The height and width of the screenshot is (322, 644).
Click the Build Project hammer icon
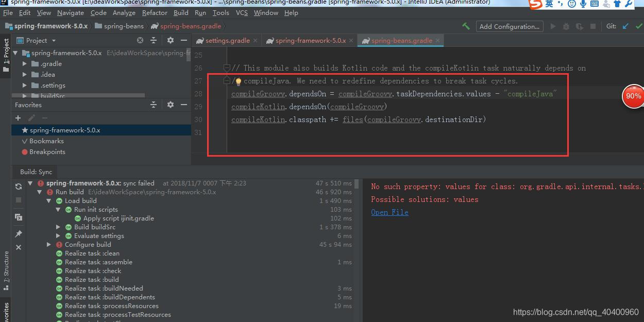(x=466, y=26)
